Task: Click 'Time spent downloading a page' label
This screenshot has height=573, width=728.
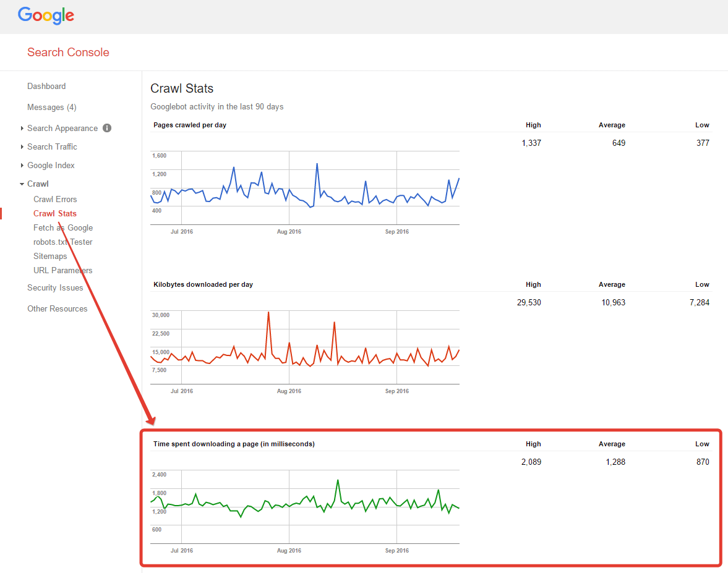Action: pyautogui.click(x=234, y=444)
